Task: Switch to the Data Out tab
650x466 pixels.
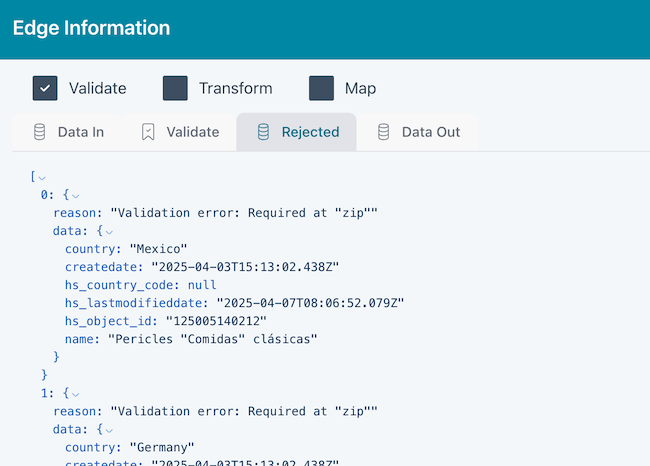Action: tap(430, 132)
